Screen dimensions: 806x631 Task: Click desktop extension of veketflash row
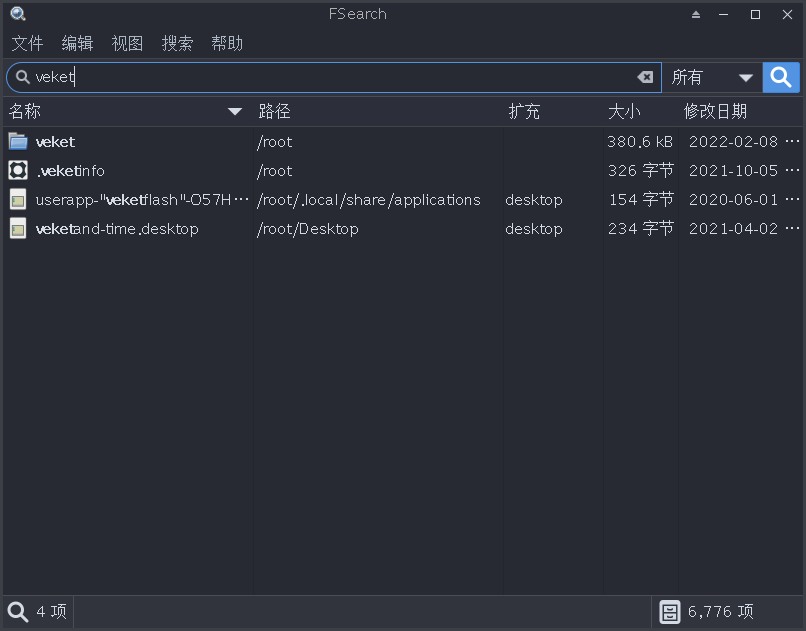pyautogui.click(x=534, y=200)
